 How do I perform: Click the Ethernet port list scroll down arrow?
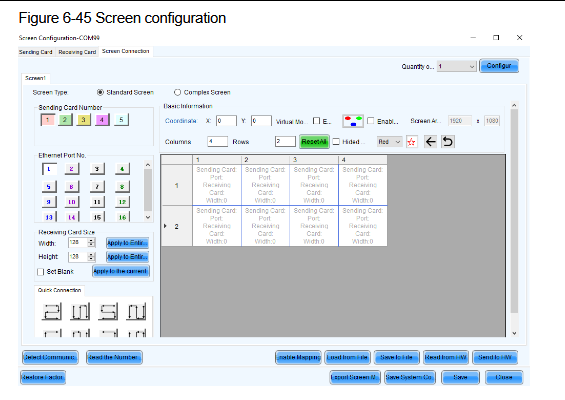148,217
